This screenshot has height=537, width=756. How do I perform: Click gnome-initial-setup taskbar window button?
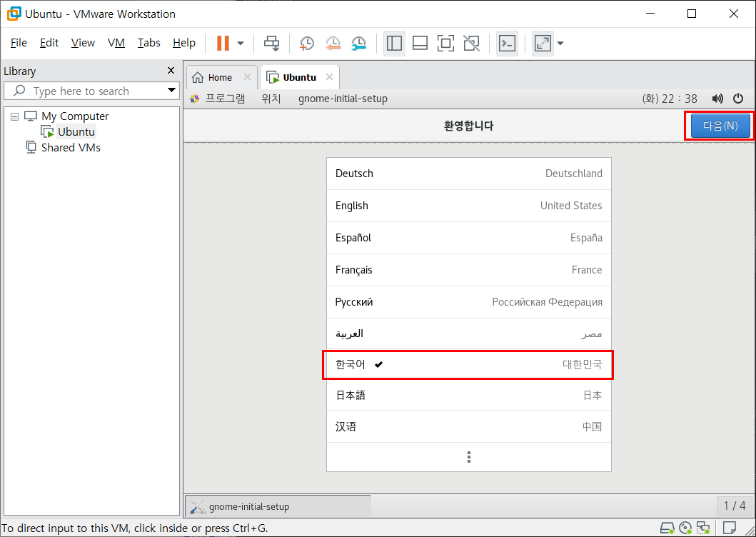point(278,506)
